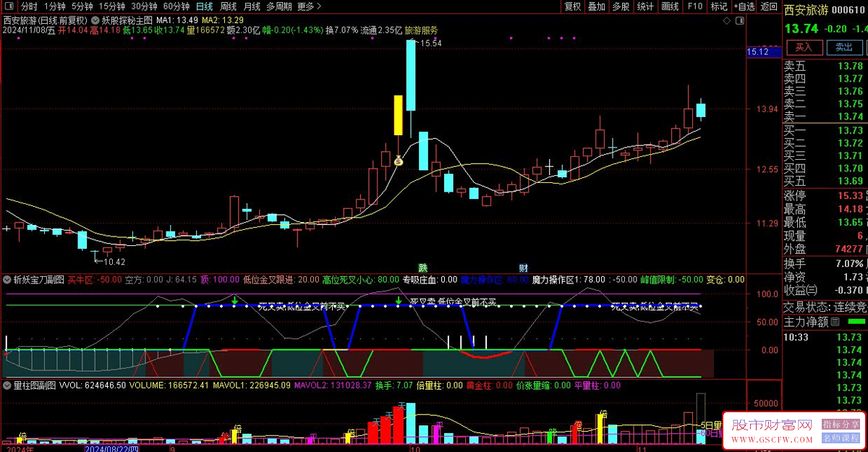Add stock via +自选 button

[x=743, y=7]
